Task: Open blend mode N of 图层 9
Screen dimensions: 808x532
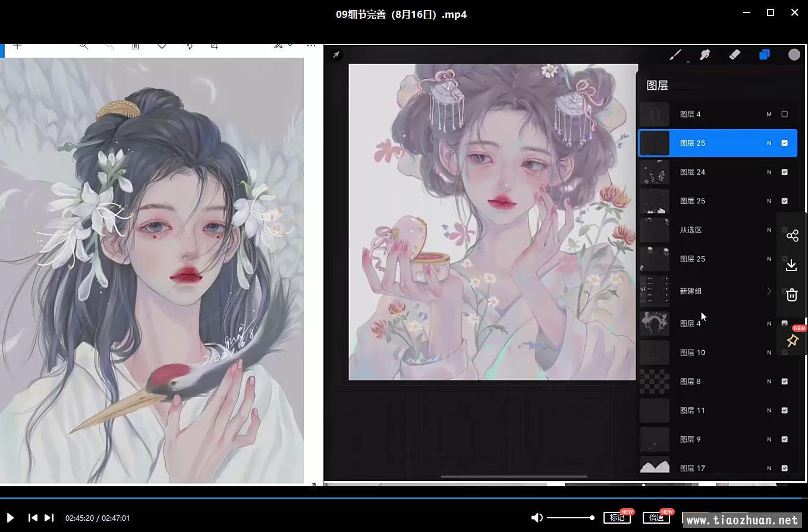Action: point(769,439)
